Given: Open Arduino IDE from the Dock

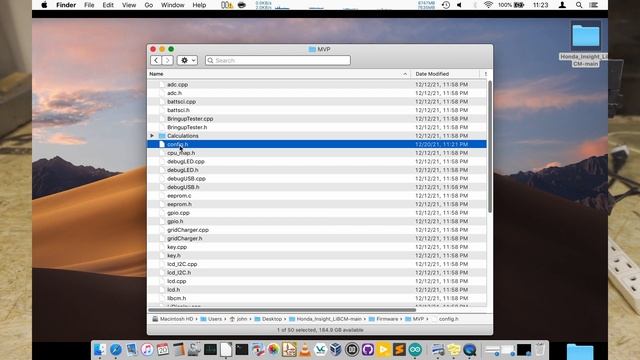Looking at the screenshot, I should click(415, 349).
